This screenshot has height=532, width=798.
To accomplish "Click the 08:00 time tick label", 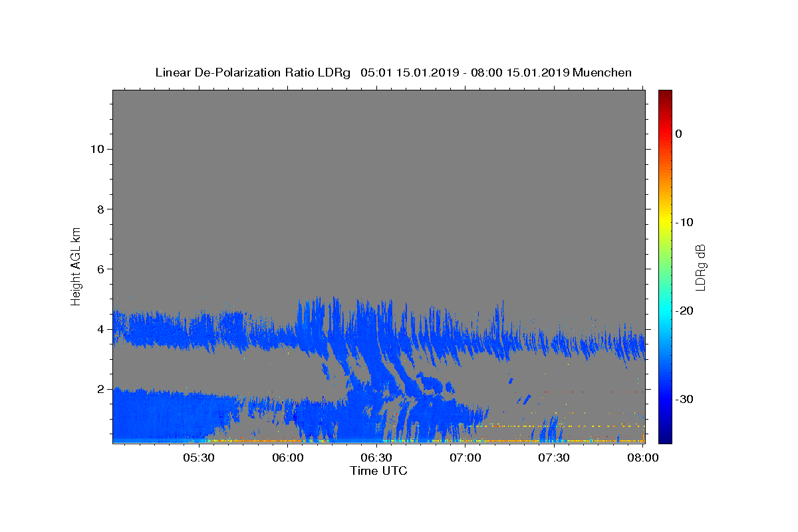I will click(643, 458).
